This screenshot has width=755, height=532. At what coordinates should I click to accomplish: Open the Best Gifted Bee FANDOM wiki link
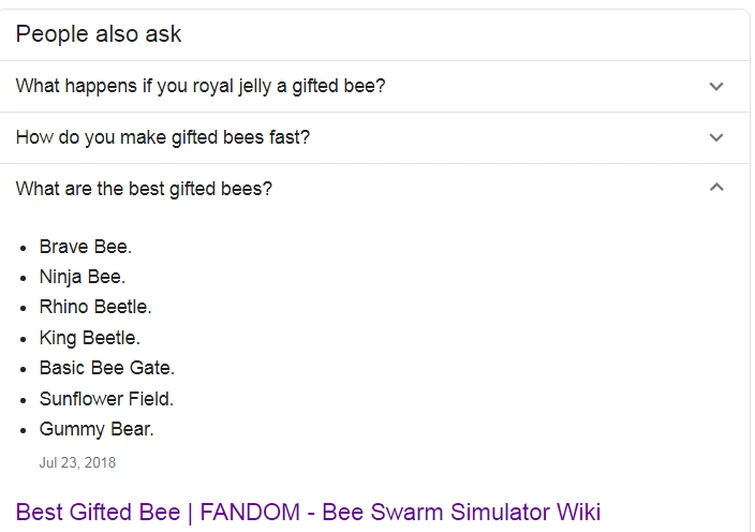coord(308,513)
